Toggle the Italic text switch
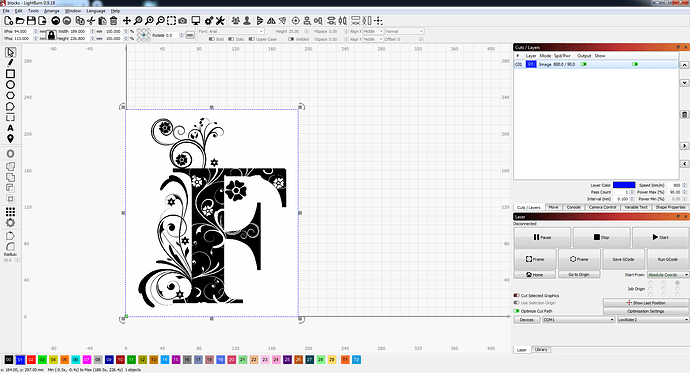Viewport: 690px width, 373px height. pos(231,39)
